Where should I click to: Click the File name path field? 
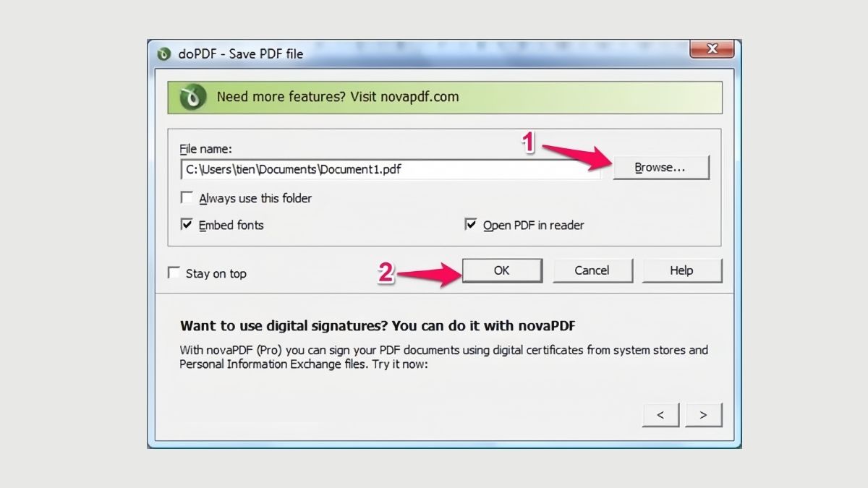point(390,169)
